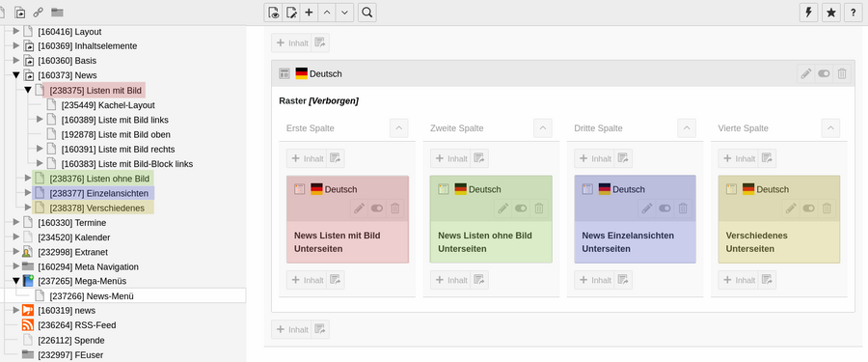Toggle visibility of News Einzelansichten element

click(665, 208)
